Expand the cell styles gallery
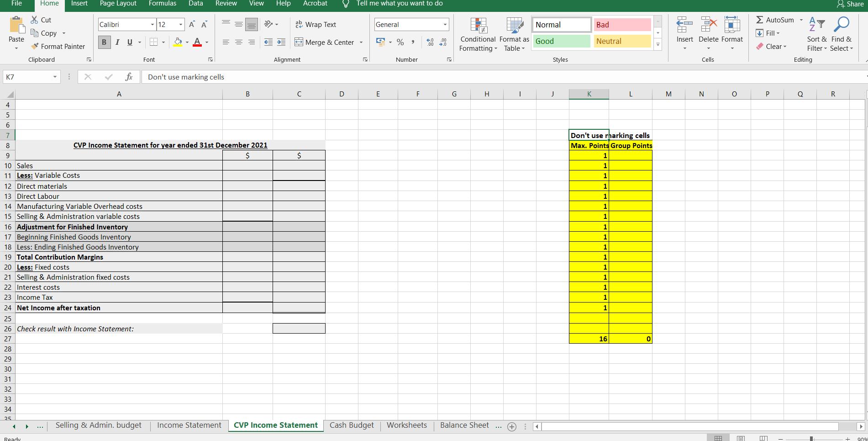This screenshot has width=868, height=441. point(658,44)
